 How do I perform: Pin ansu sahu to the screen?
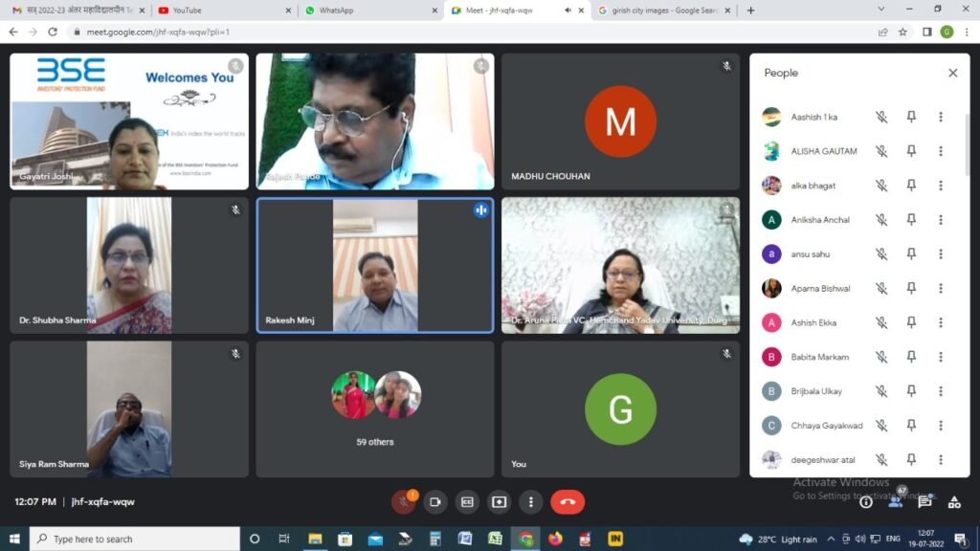click(911, 254)
